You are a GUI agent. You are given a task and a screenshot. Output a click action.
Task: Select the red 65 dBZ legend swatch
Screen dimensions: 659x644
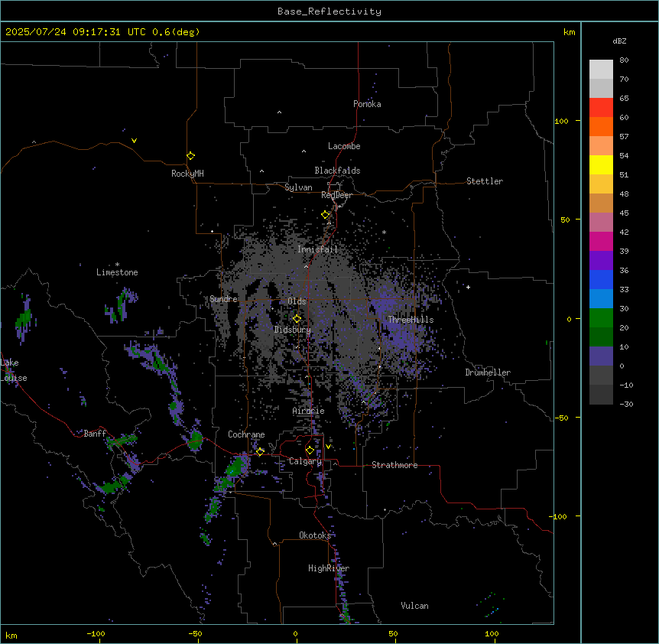(601, 107)
